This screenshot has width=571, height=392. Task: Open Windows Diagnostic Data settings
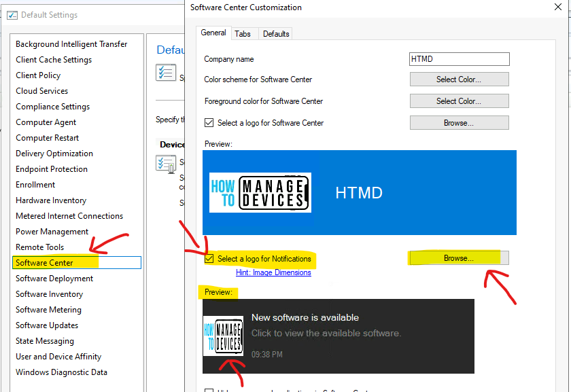(x=62, y=373)
